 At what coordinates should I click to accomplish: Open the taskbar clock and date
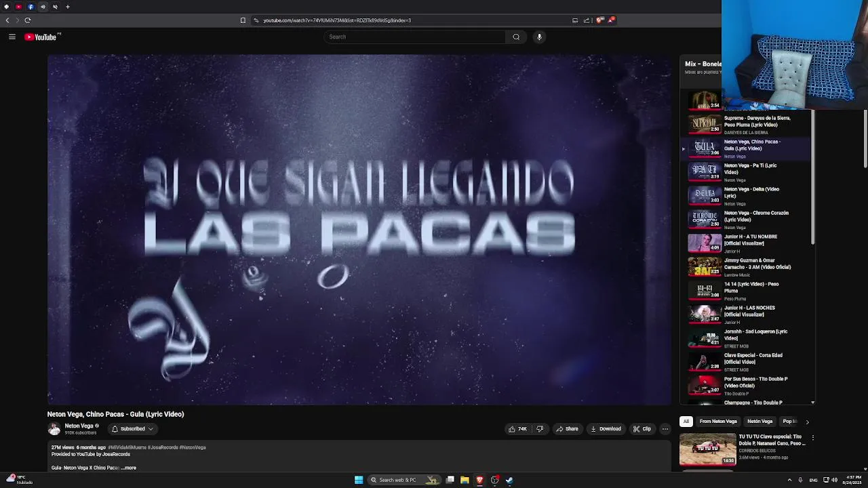coord(853,480)
